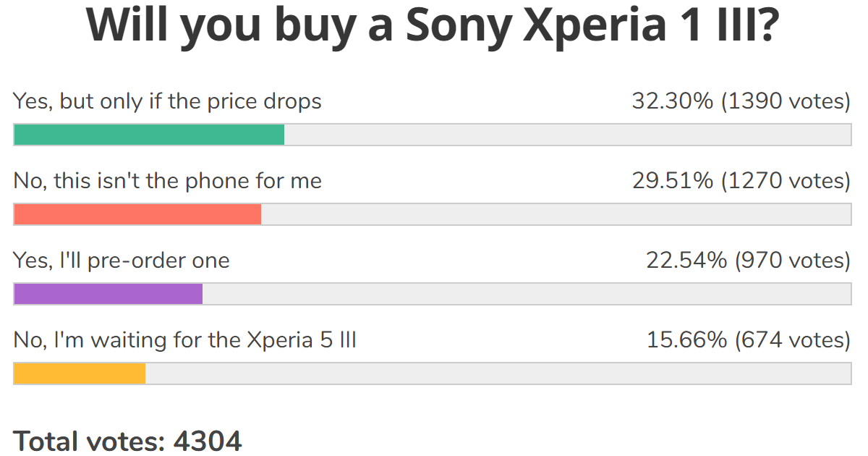Click the red progress bar fill

137,214
